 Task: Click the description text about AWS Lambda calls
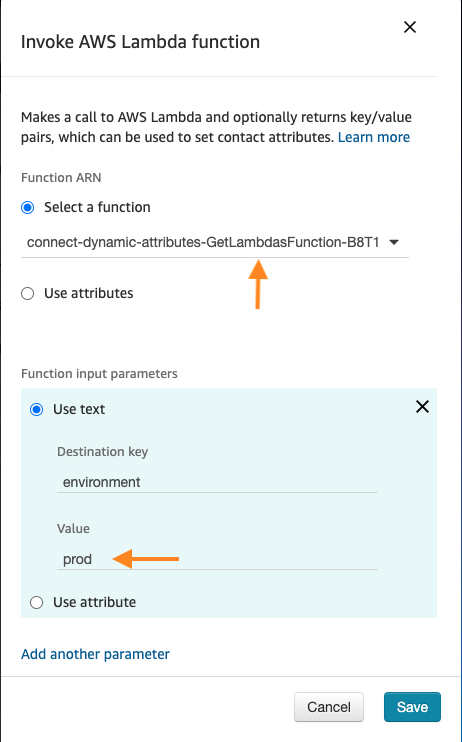[216, 127]
